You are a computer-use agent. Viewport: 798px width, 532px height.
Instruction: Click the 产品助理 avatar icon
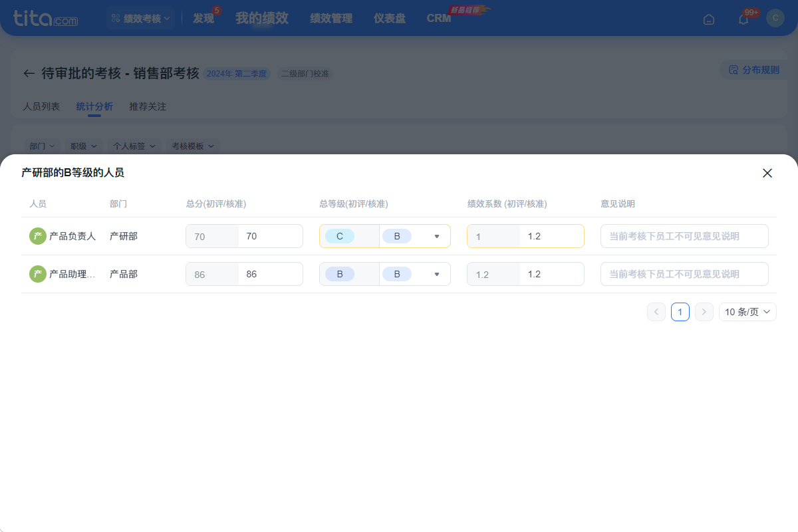[x=38, y=274]
